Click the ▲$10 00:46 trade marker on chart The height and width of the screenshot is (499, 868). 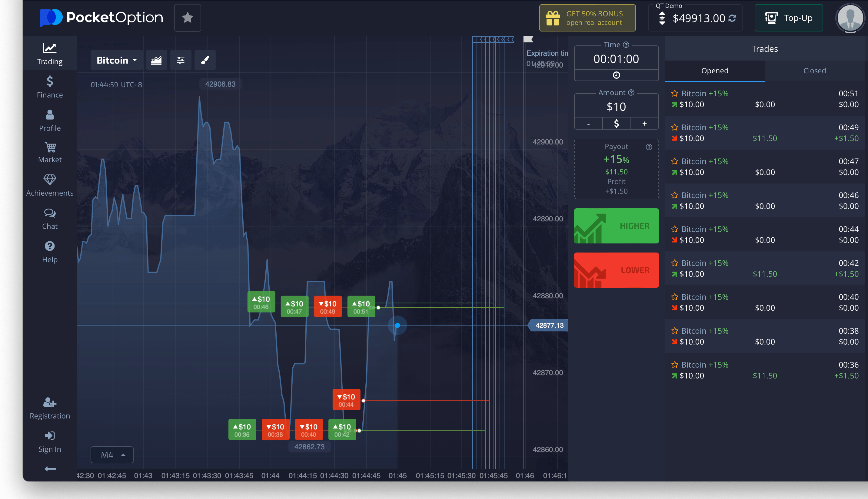click(261, 302)
